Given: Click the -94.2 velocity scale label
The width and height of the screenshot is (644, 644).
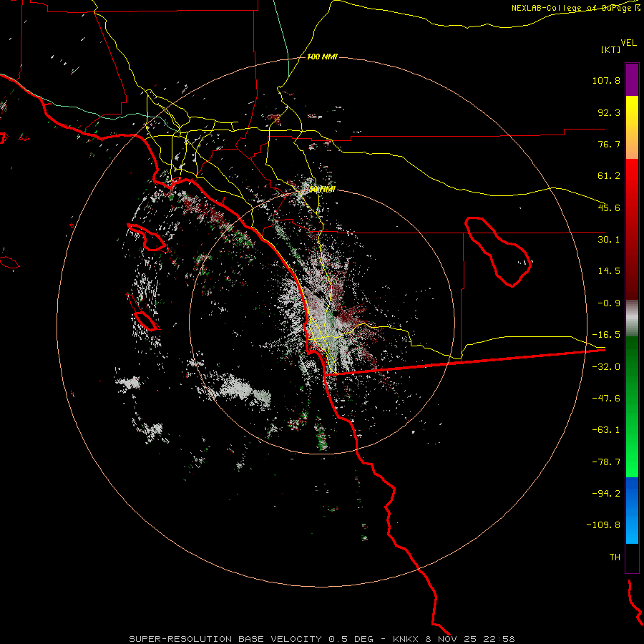Looking at the screenshot, I should coord(606,494).
